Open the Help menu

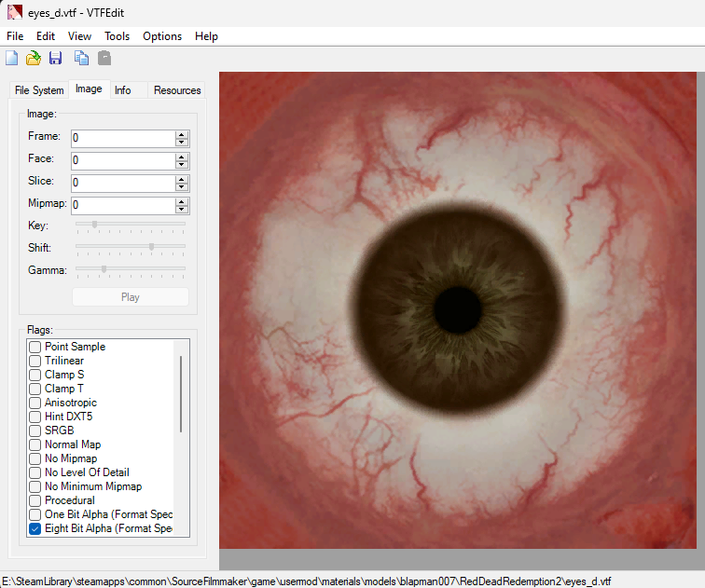206,36
